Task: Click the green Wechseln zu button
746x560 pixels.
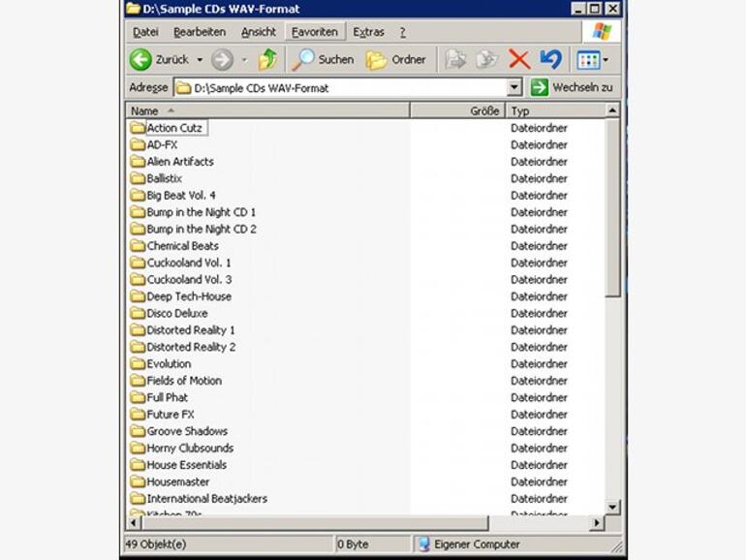Action: [x=573, y=87]
